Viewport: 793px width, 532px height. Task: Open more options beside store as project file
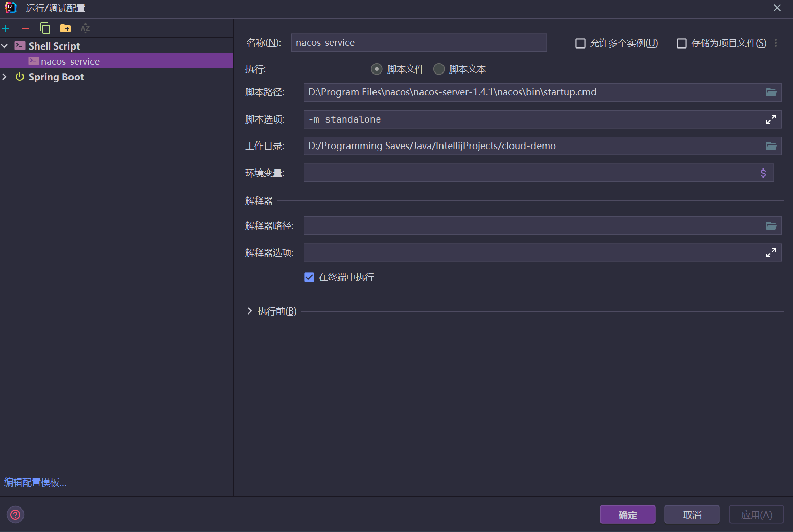[776, 43]
